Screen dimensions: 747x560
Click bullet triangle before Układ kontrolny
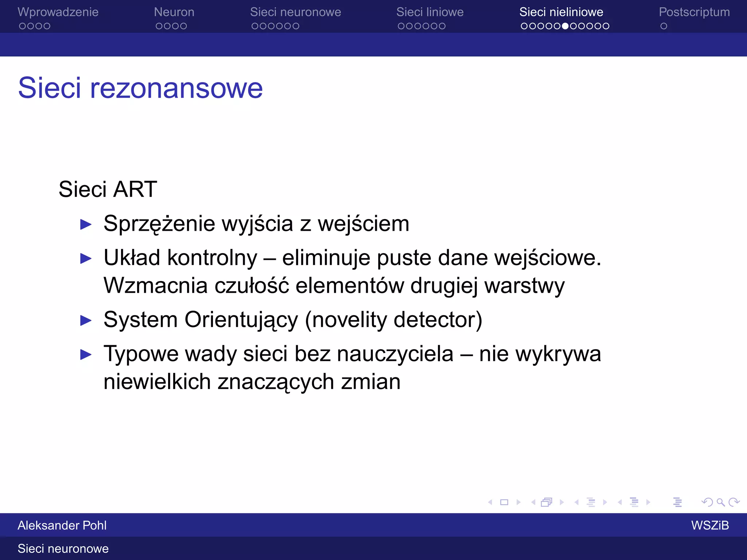coord(86,259)
